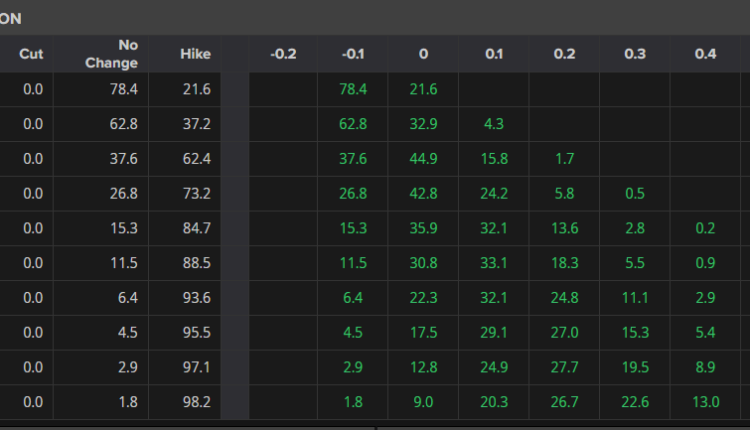The image size is (750, 430).
Task: Select the Hike column header
Action: [196, 54]
